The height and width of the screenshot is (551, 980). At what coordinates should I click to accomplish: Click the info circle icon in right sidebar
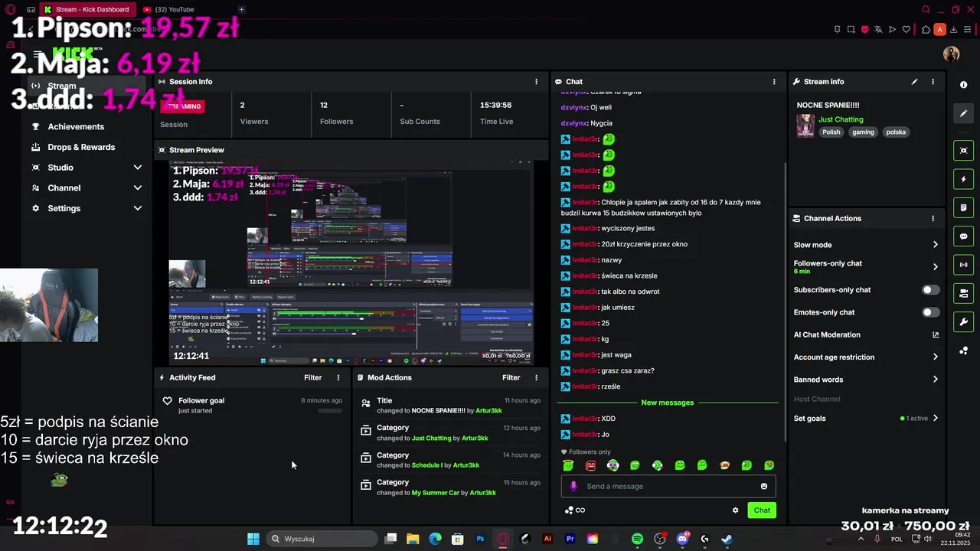coord(964,85)
